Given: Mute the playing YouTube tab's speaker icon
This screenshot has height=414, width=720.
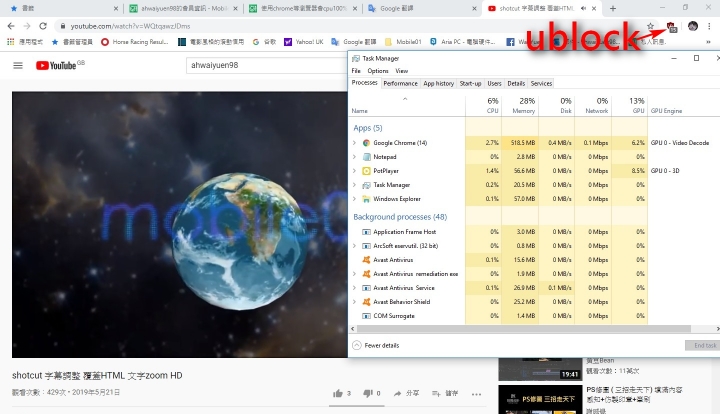Looking at the screenshot, I should (x=583, y=8).
